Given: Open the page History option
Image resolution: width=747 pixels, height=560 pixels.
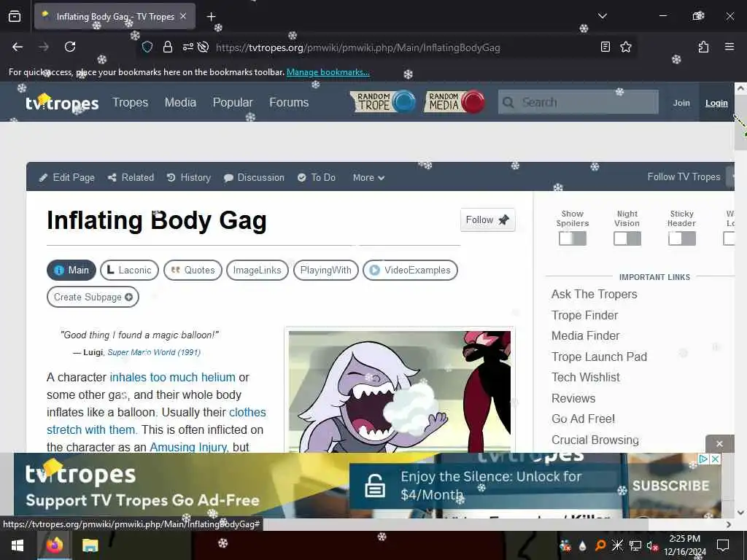Looking at the screenshot, I should point(189,178).
